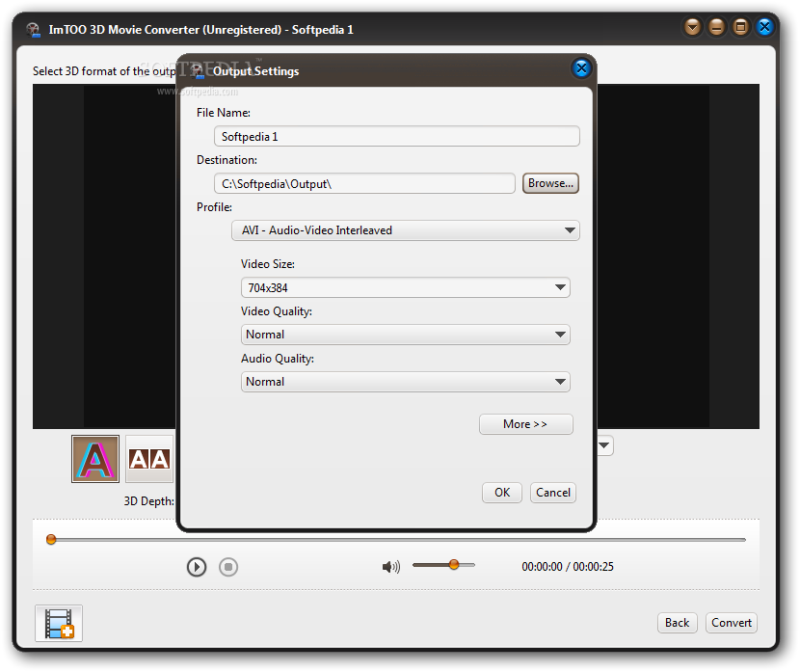Click the More >> button
Viewport: 800px width, 672px height.
[526, 424]
